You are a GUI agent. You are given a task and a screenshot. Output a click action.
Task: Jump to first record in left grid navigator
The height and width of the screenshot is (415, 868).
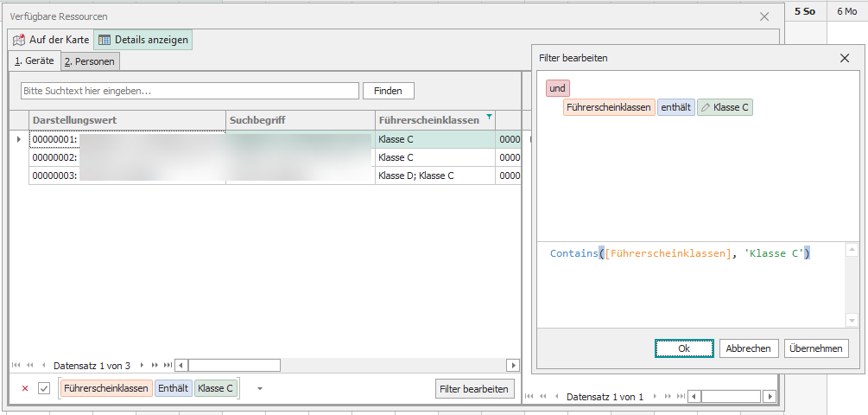pos(17,366)
